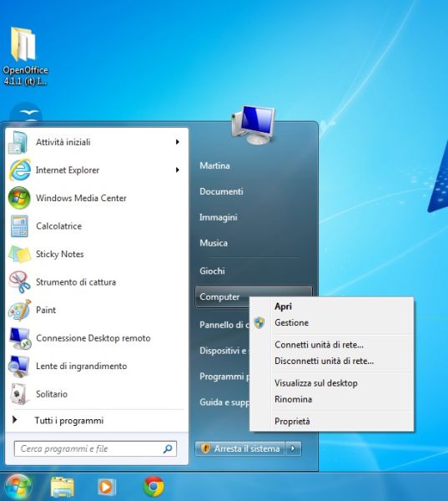Click the Sticky Notes label
The width and height of the screenshot is (448, 501).
point(60,255)
